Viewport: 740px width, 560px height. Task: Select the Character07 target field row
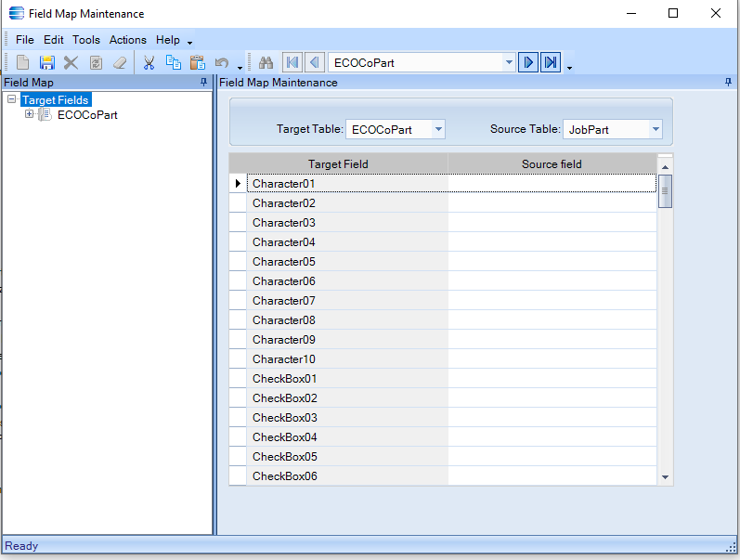[x=347, y=300]
